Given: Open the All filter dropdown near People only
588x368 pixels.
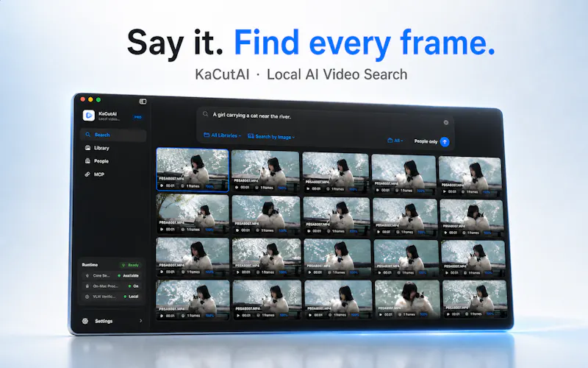Looking at the screenshot, I should 395,141.
